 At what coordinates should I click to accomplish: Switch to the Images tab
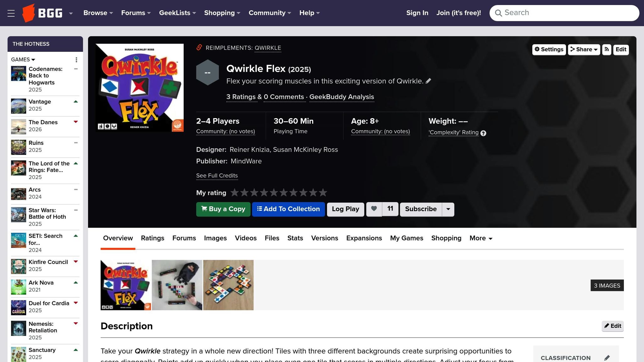215,238
